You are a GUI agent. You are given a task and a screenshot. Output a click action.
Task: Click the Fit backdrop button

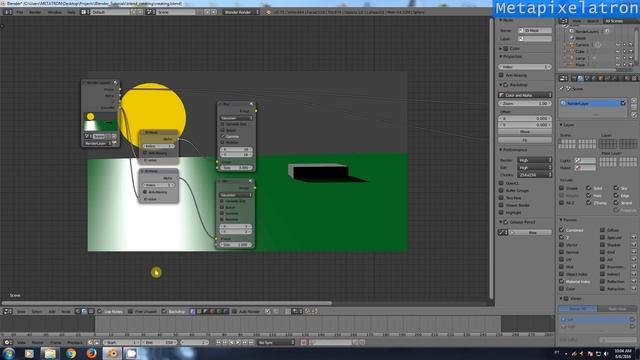525,140
